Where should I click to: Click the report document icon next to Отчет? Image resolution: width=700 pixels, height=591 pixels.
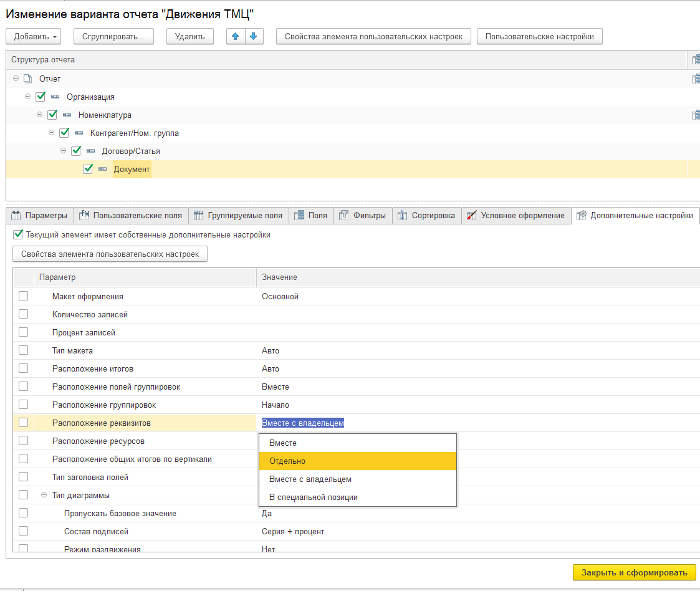tap(27, 79)
